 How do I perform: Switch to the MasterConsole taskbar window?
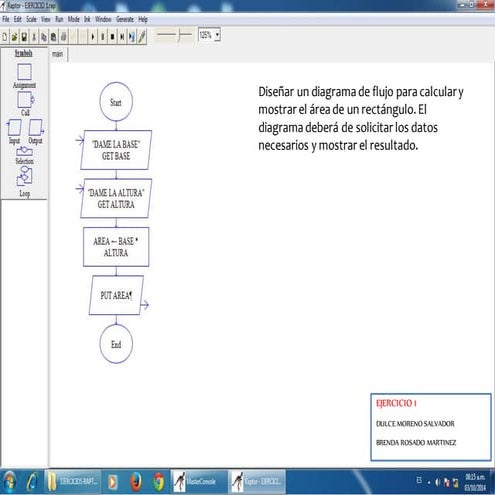[199, 482]
